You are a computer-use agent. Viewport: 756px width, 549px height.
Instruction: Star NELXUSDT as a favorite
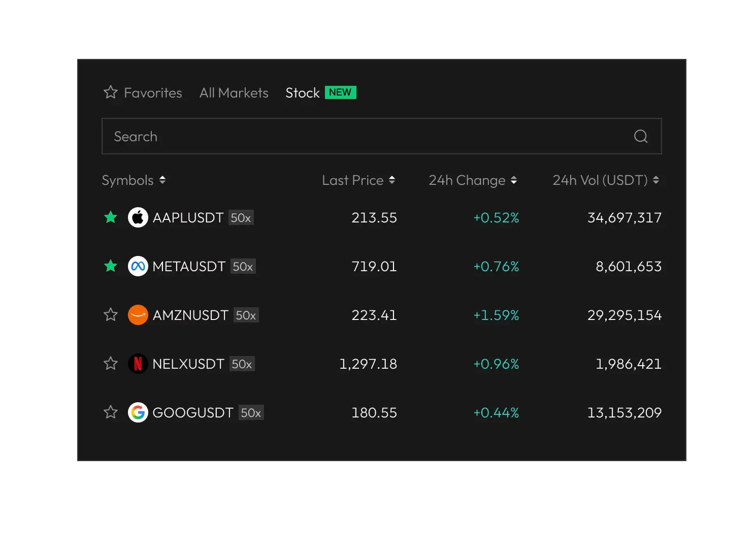click(111, 364)
